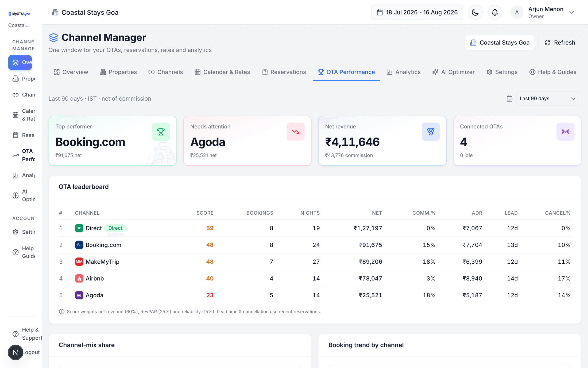Open Analytics bar chart icon in sidebar
Viewport: 588px width, 368px height.
pyautogui.click(x=16, y=175)
